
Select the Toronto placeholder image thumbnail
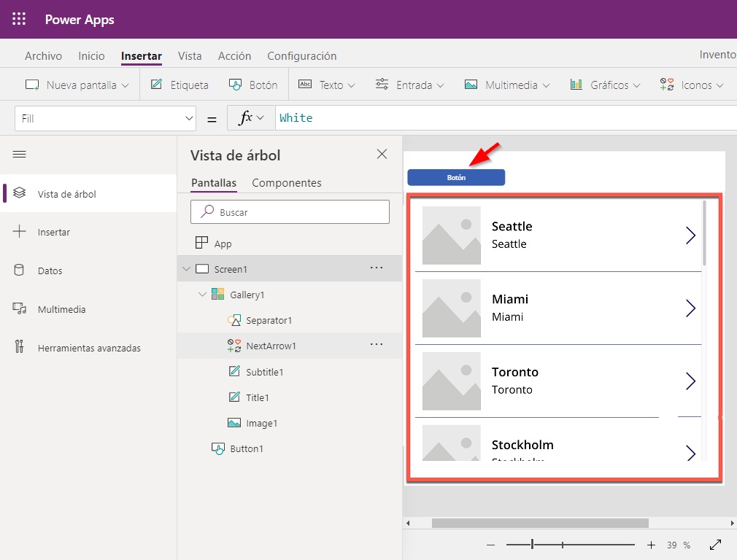451,381
